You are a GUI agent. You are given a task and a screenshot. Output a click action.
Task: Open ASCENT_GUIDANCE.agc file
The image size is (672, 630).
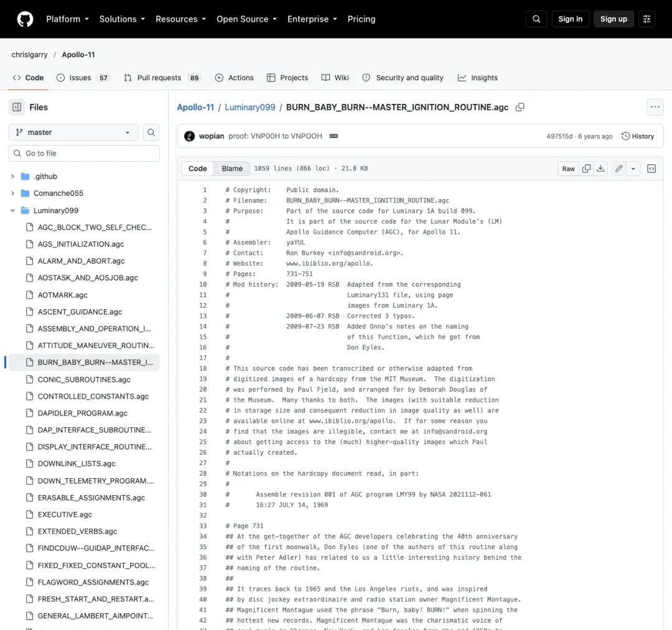80,312
